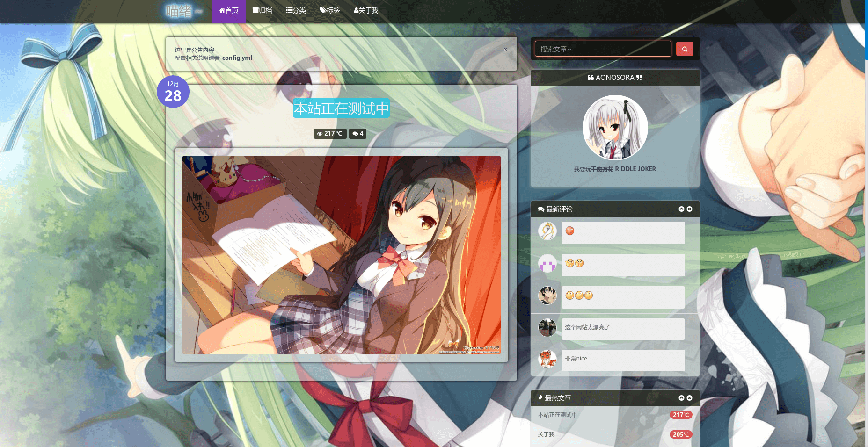Click the avatar beside the three-emoji comment
The width and height of the screenshot is (868, 447).
point(547,296)
